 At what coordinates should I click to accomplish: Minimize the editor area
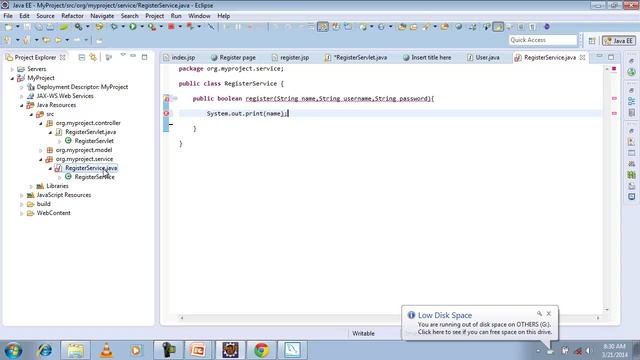point(599,56)
